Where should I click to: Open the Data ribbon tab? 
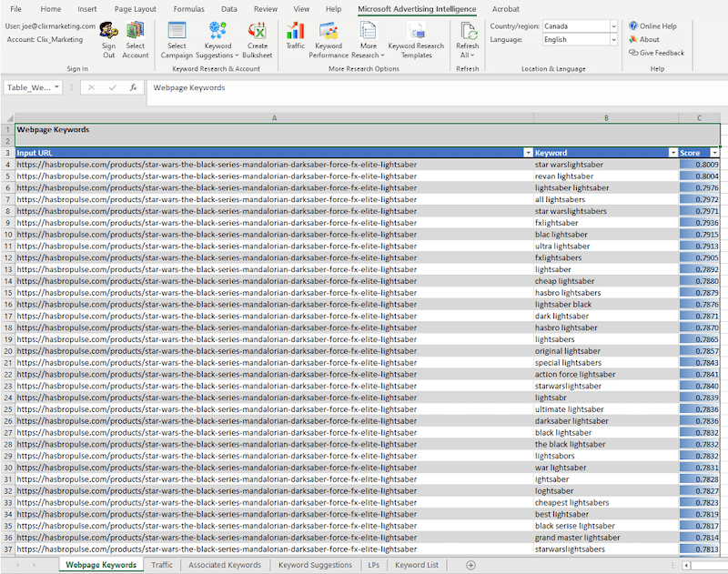tap(229, 9)
